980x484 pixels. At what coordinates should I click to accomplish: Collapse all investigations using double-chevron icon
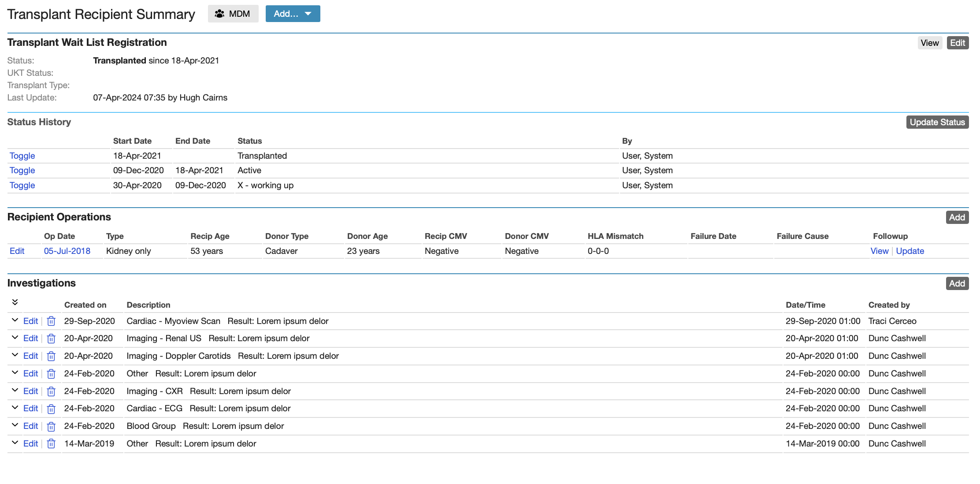pos(15,302)
